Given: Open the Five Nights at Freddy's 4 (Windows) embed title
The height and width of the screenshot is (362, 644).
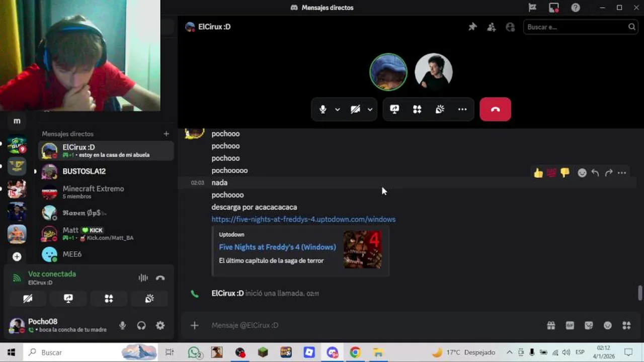Looking at the screenshot, I should [277, 247].
